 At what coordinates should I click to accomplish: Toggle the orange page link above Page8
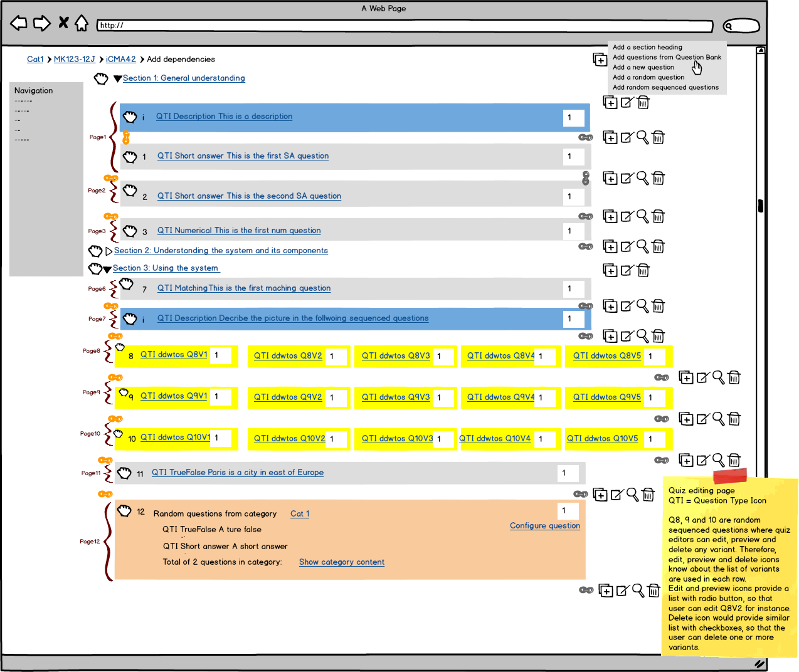point(115,336)
